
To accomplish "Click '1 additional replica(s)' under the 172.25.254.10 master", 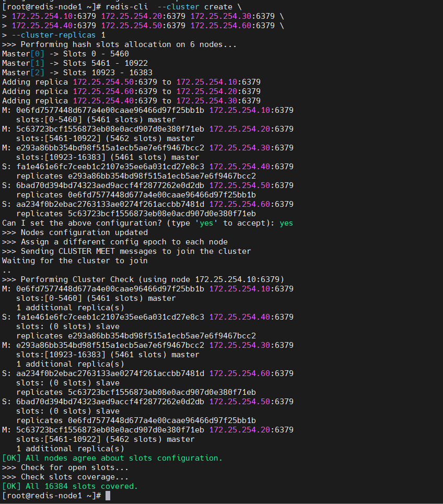I will [x=70, y=308].
